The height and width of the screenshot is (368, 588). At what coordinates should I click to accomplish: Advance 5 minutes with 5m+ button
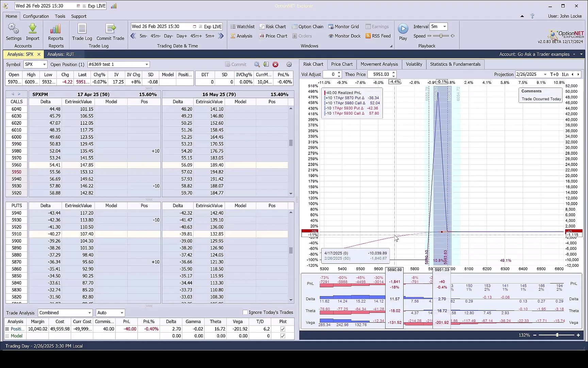coord(210,36)
